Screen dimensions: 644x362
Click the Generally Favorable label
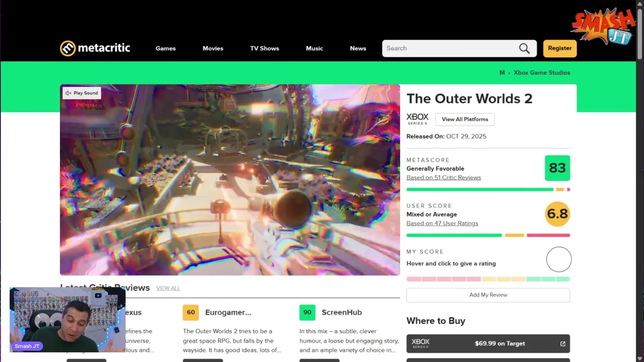pyautogui.click(x=435, y=168)
